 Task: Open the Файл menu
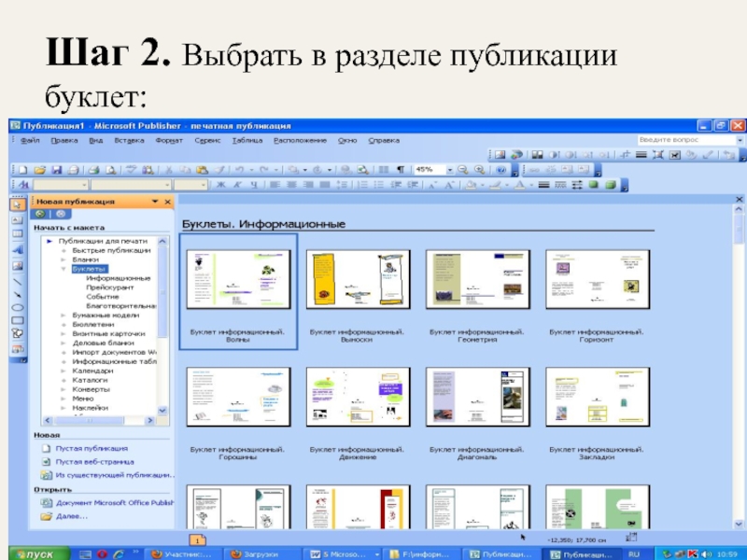29,140
